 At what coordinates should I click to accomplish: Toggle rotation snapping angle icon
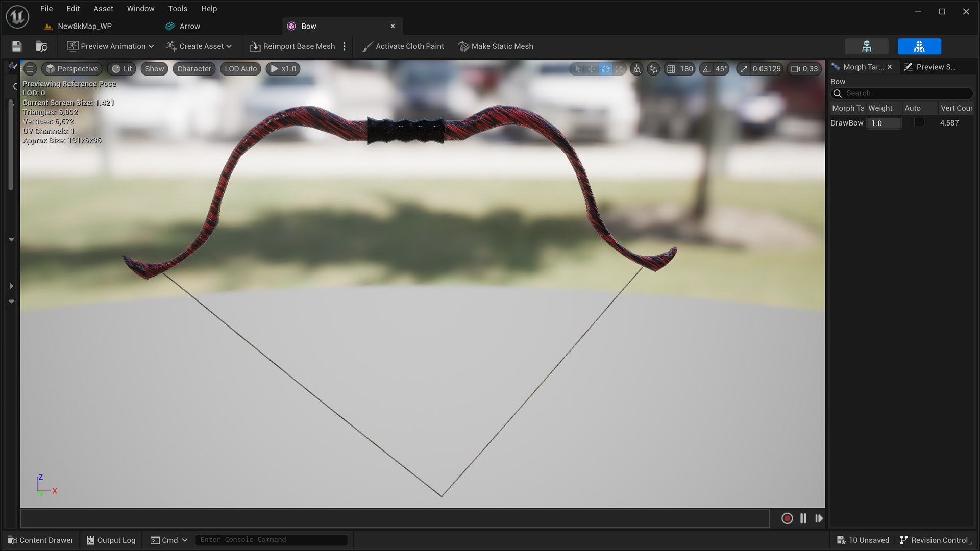707,69
